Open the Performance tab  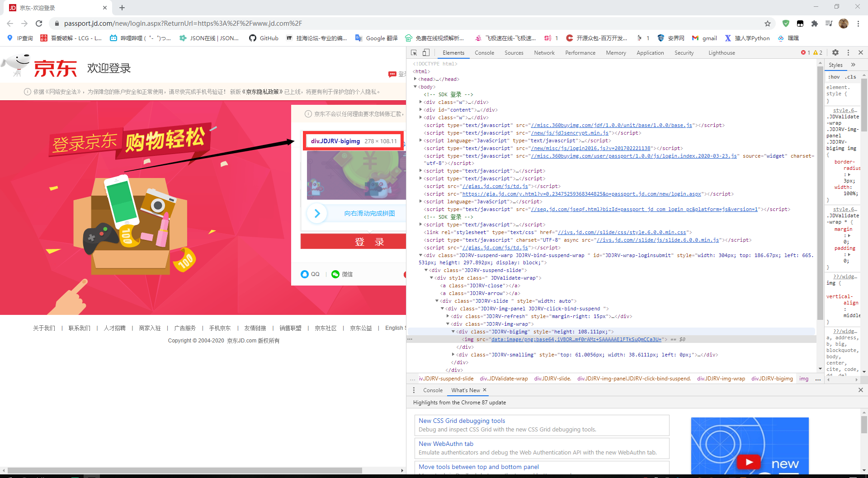coord(580,53)
